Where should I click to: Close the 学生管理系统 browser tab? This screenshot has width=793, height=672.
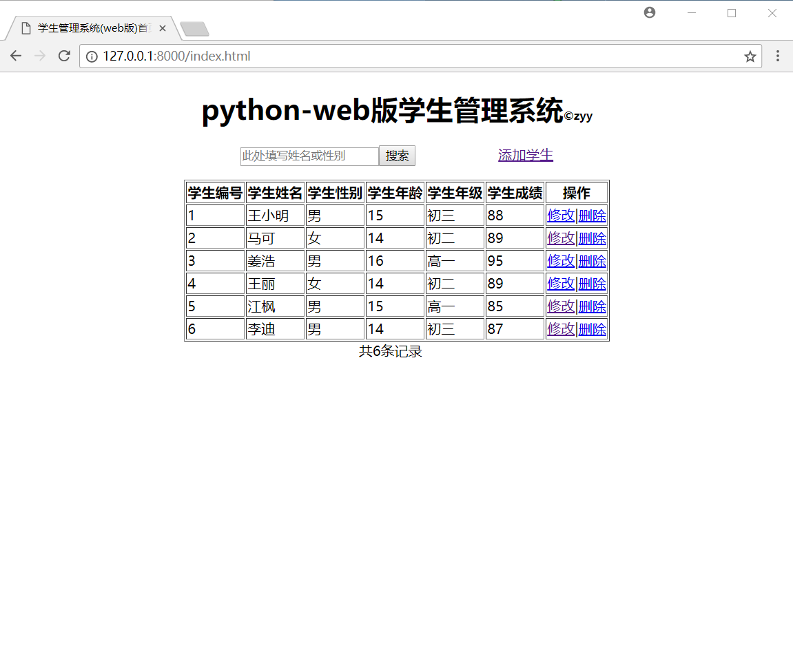tap(163, 28)
